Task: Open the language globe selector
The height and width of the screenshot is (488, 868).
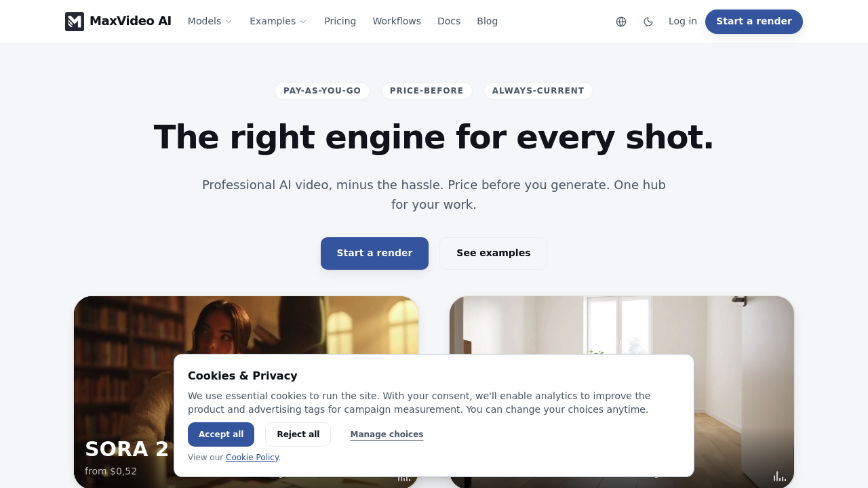Action: (621, 22)
